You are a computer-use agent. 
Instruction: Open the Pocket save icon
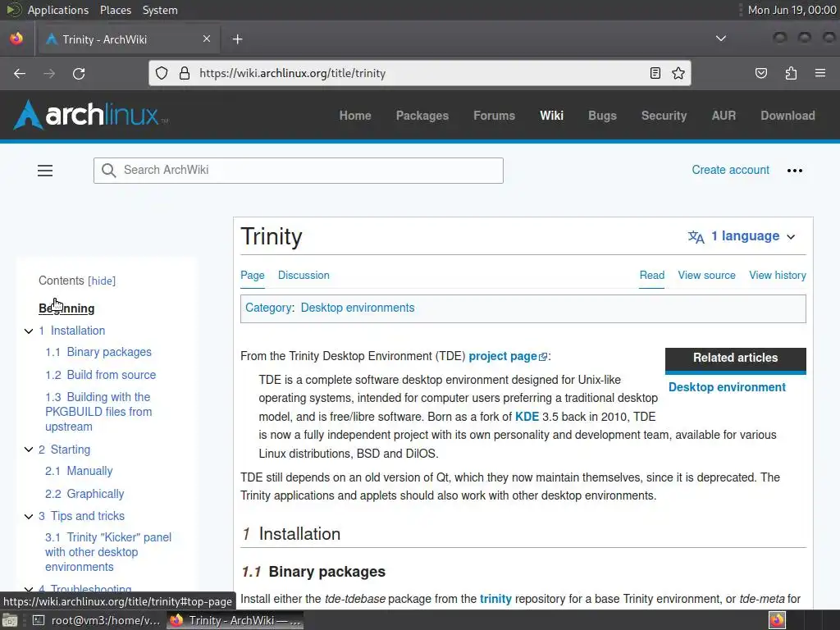click(x=760, y=73)
